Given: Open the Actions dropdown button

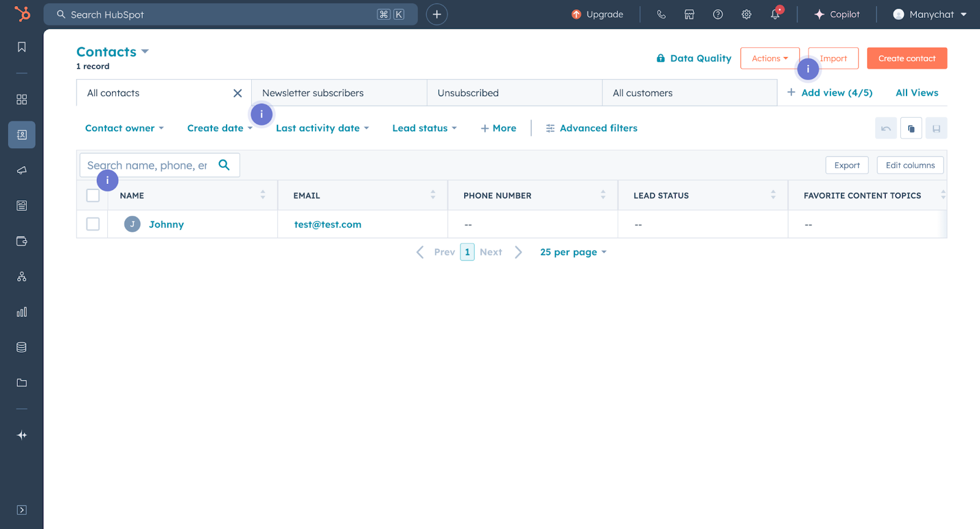Looking at the screenshot, I should pos(769,58).
